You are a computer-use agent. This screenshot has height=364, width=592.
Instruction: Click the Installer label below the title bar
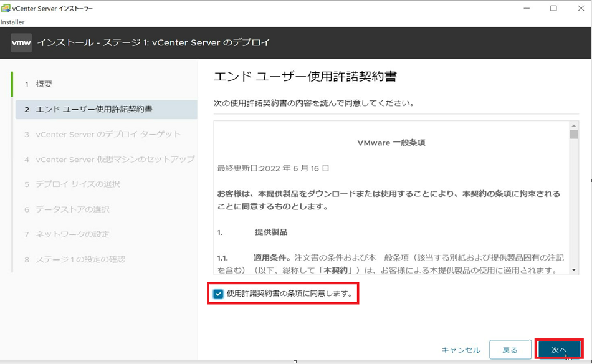tap(14, 21)
